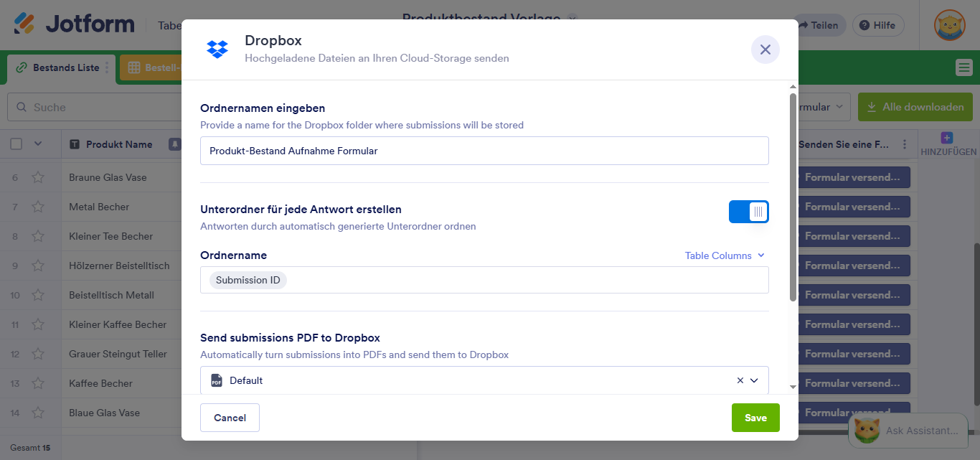Click the PDF file icon in Default field

[217, 380]
